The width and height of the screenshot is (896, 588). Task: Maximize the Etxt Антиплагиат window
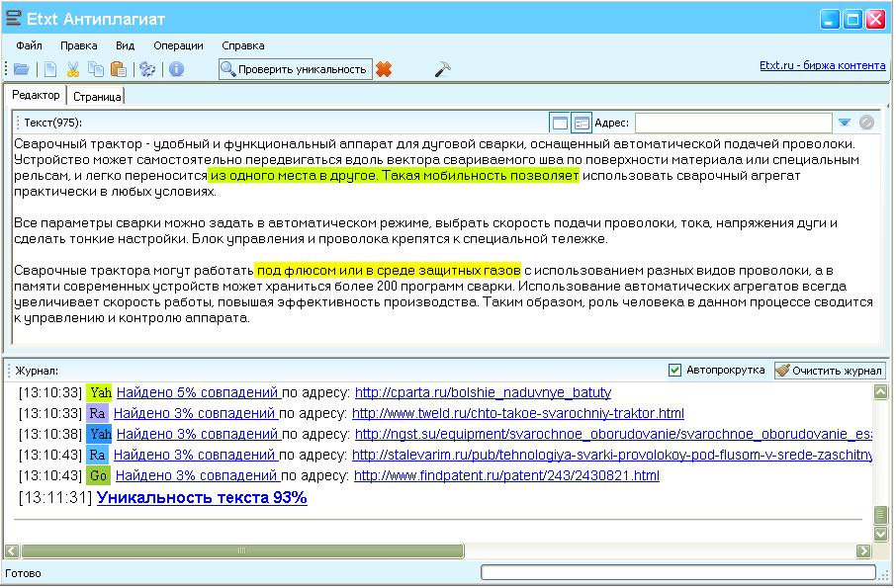click(852, 20)
